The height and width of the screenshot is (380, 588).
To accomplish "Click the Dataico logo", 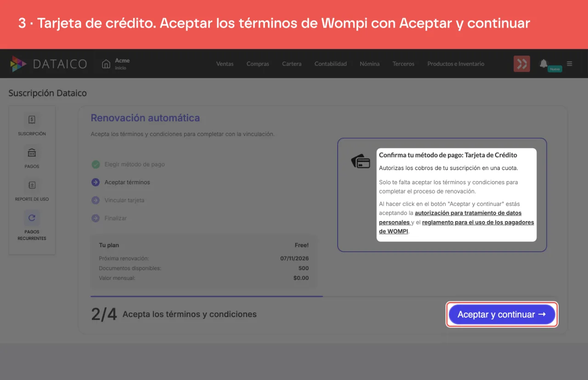I will pyautogui.click(x=48, y=64).
